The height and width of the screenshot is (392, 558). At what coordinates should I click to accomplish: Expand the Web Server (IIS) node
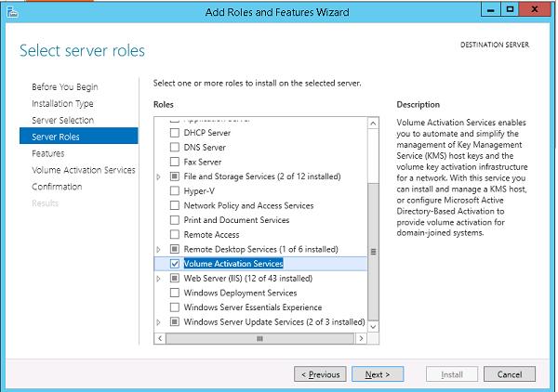point(159,279)
